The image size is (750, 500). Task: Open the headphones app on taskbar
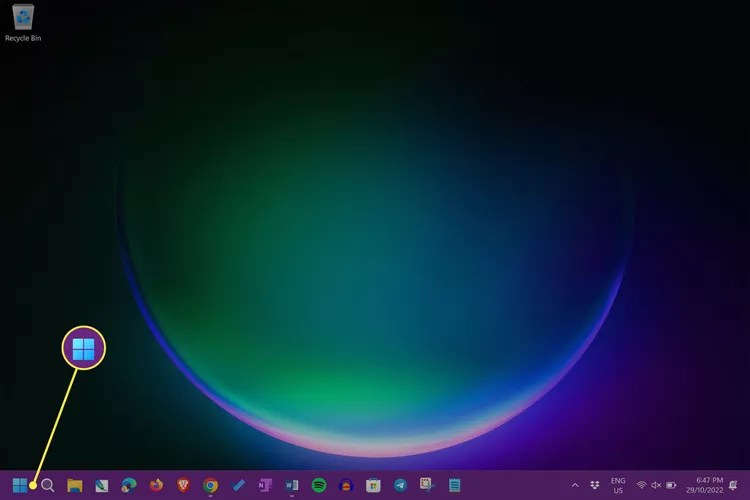click(x=346, y=485)
